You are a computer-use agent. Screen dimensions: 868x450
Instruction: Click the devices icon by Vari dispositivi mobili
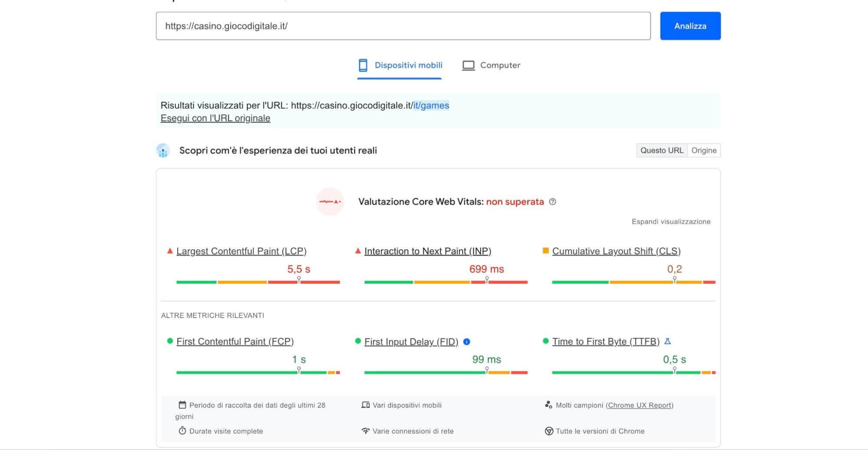pos(366,405)
